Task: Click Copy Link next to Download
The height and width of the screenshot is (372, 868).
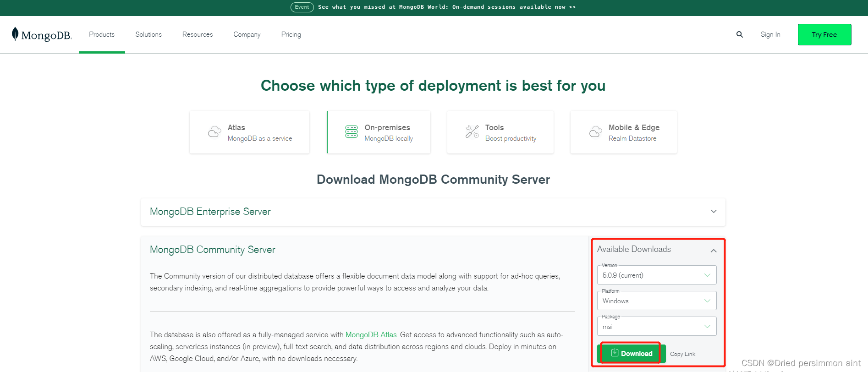Action: (682, 354)
